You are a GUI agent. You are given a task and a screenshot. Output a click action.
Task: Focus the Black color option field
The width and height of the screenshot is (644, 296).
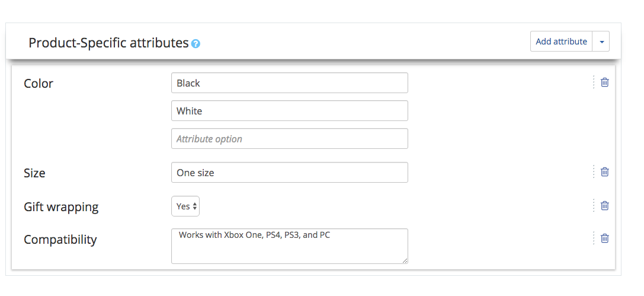click(x=289, y=83)
